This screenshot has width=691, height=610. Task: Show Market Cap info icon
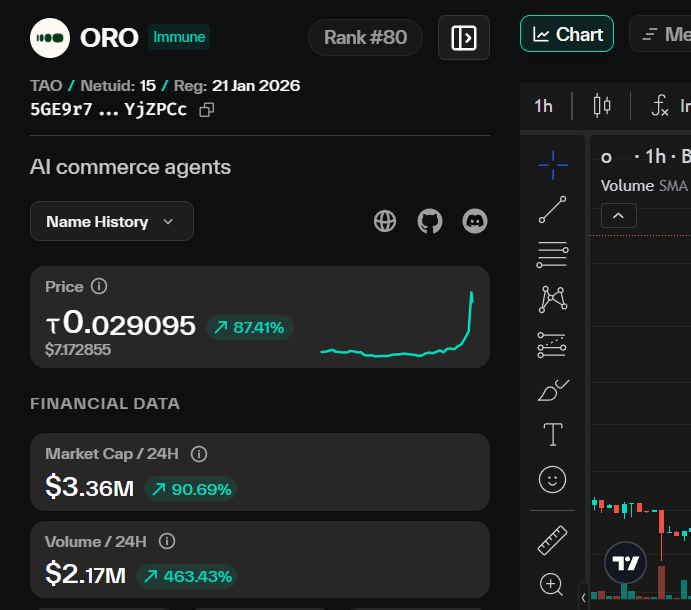click(199, 454)
